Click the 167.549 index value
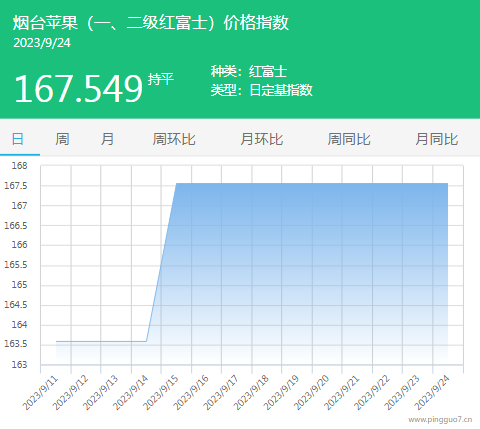This screenshot has height=429, width=480. pos(79,88)
